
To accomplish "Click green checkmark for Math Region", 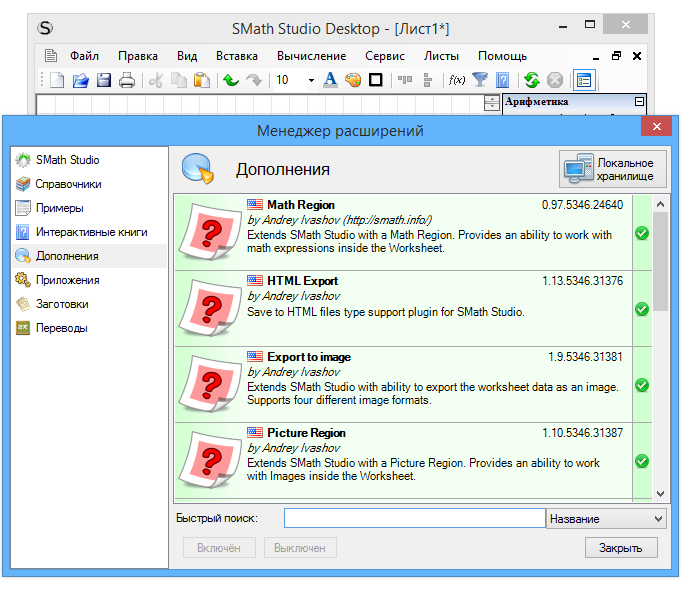I will pyautogui.click(x=642, y=233).
